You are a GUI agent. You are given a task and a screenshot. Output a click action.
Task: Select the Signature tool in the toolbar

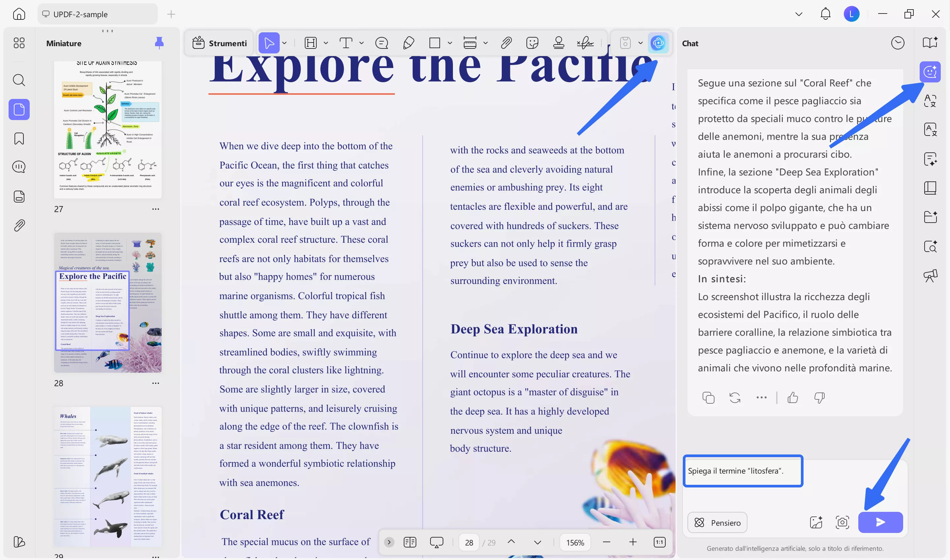coord(585,43)
